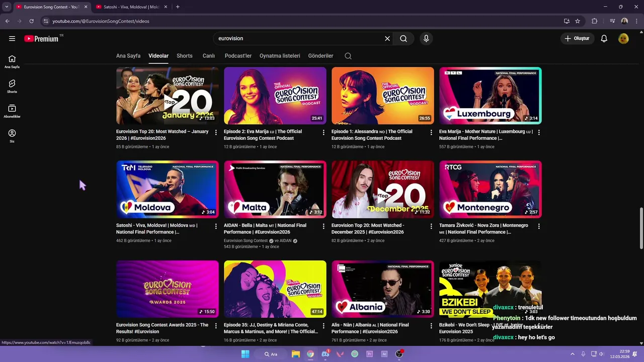Click the search magnifier button
The width and height of the screenshot is (644, 362).
(404, 38)
